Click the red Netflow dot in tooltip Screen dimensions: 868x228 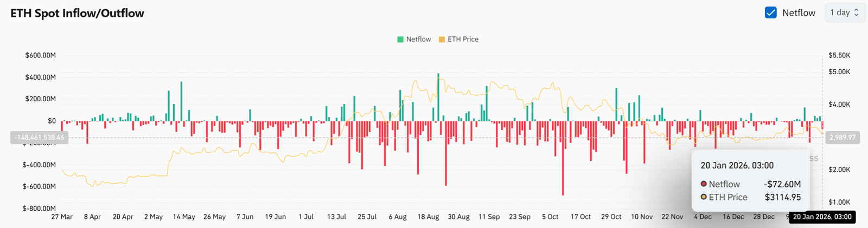[x=704, y=184]
